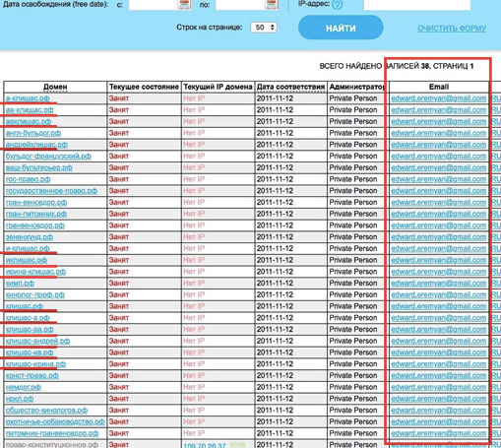Select date 2011-11-12 in the кинолог-проф.рф row
501x448 pixels.
tap(275, 294)
